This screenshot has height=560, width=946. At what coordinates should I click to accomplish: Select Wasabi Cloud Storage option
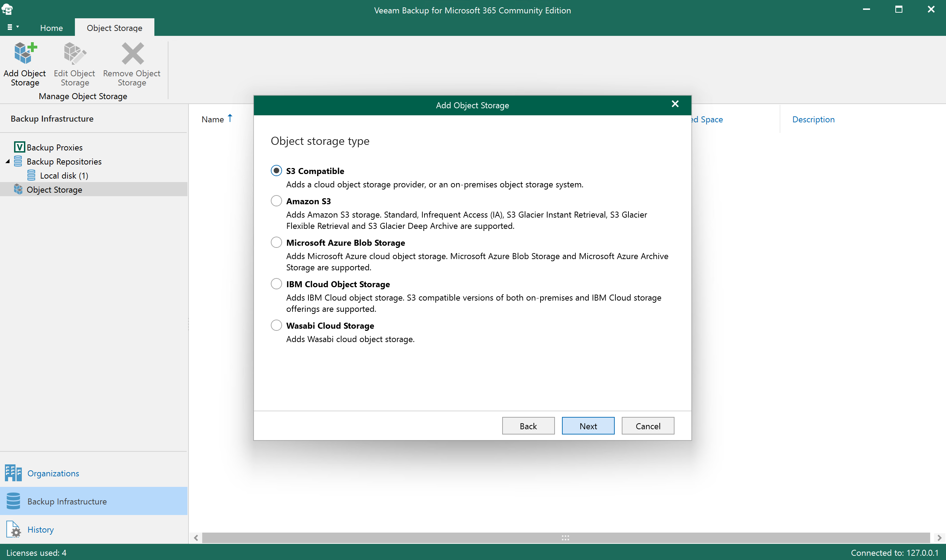pyautogui.click(x=276, y=325)
